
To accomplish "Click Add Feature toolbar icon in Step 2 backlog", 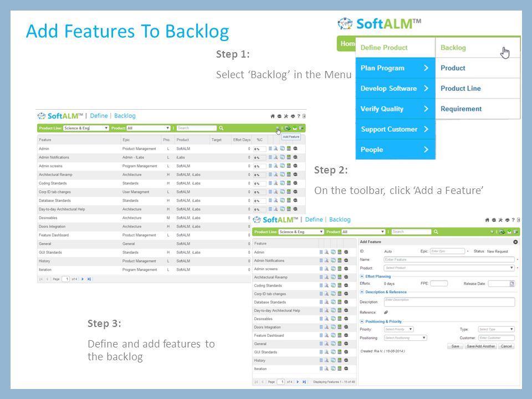I will click(x=277, y=128).
